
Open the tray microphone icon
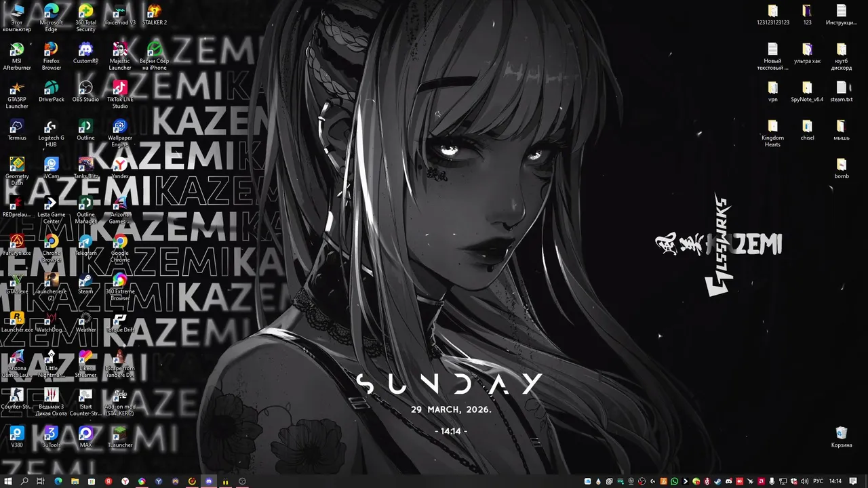coord(772,481)
